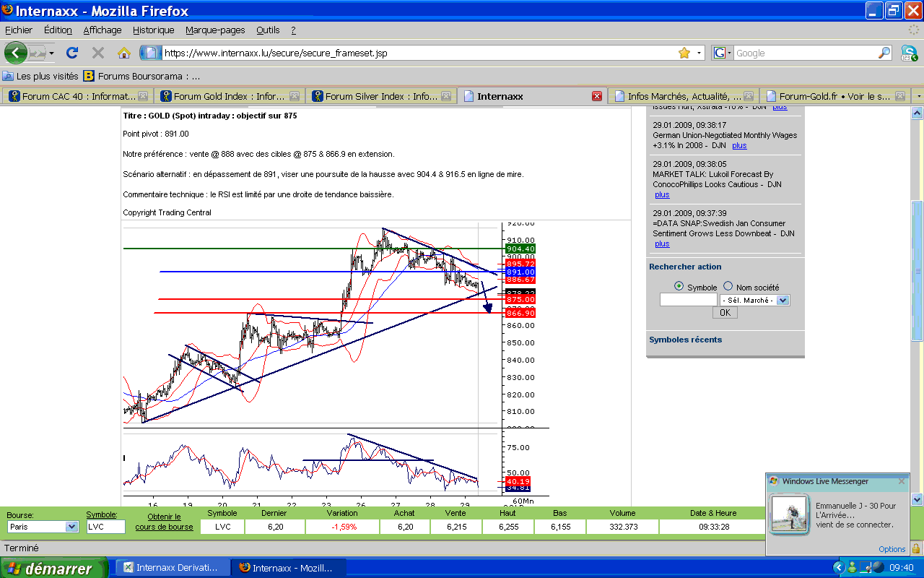Open the back-forward history dropdown arrow
924x578 pixels.
[x=51, y=53]
